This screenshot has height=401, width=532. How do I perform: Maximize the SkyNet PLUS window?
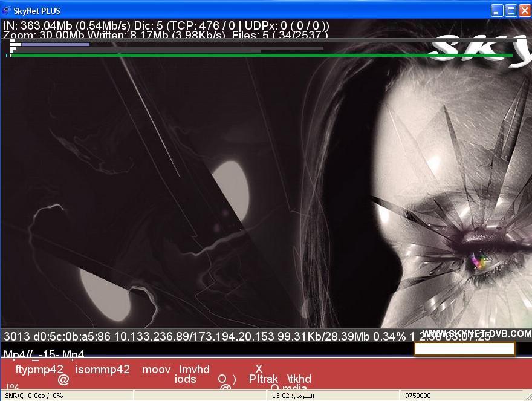click(x=511, y=10)
